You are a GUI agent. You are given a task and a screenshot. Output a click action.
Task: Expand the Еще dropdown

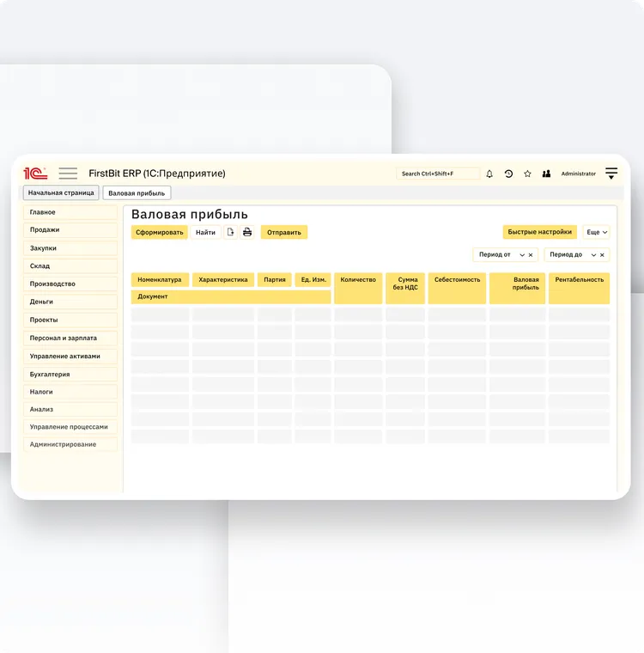597,232
